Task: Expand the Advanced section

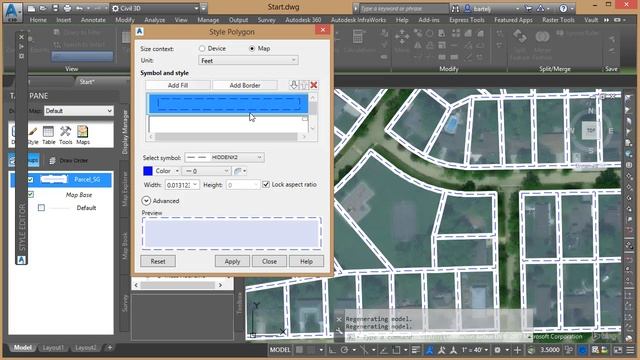Action: [x=146, y=201]
